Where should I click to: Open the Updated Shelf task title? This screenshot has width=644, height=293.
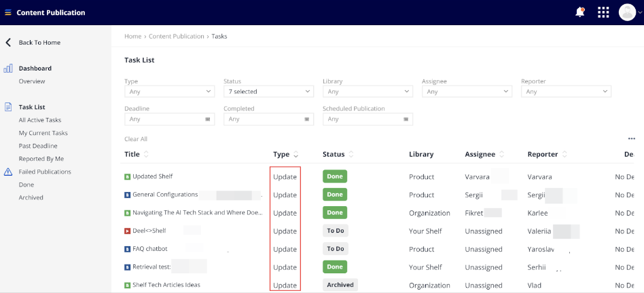point(152,176)
